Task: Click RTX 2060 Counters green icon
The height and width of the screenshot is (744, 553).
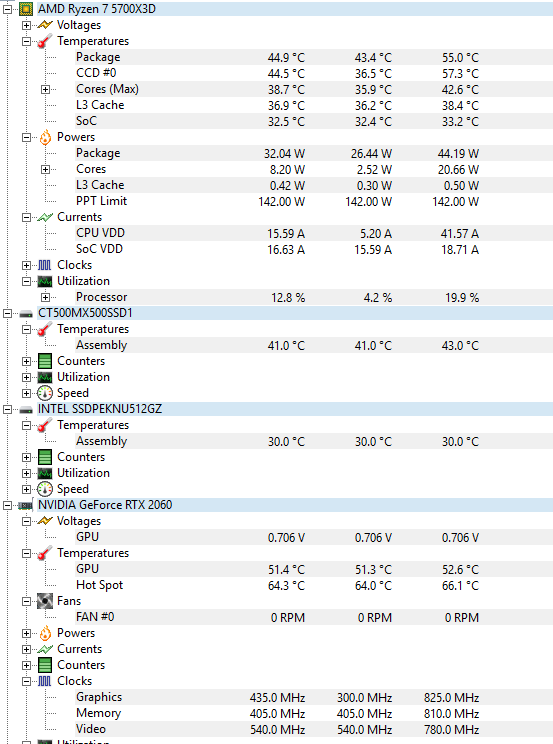Action: (45, 665)
